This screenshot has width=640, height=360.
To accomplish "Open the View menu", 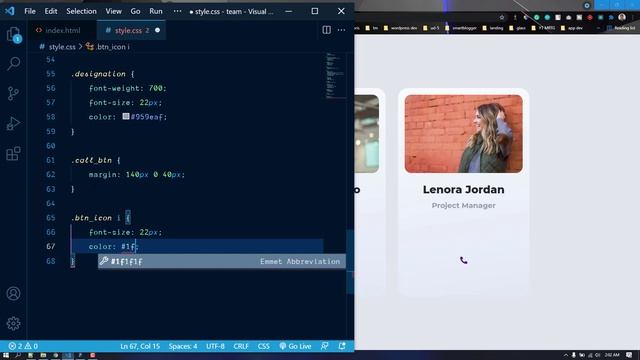I will point(113,11).
